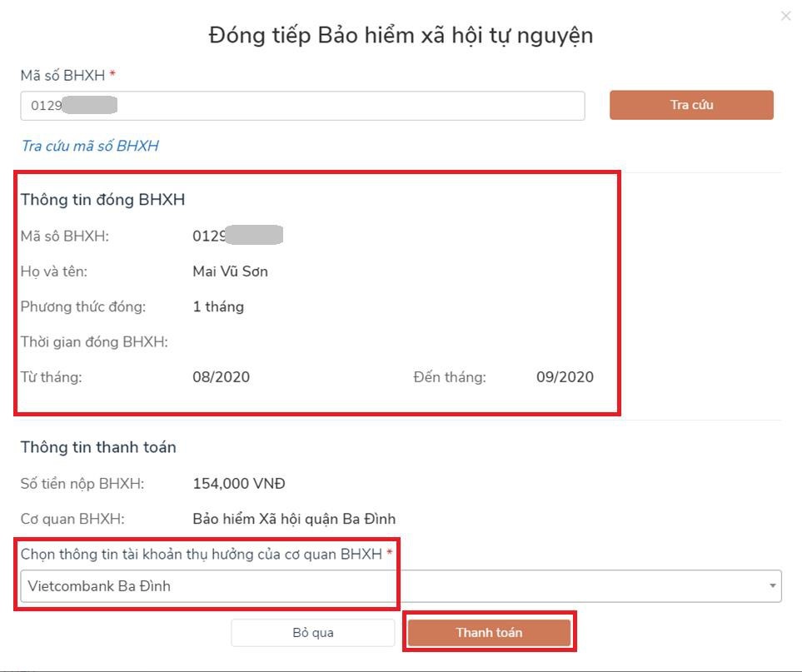802x672 pixels.
Task: Click inside the Mã số BHXH input field
Action: click(302, 105)
